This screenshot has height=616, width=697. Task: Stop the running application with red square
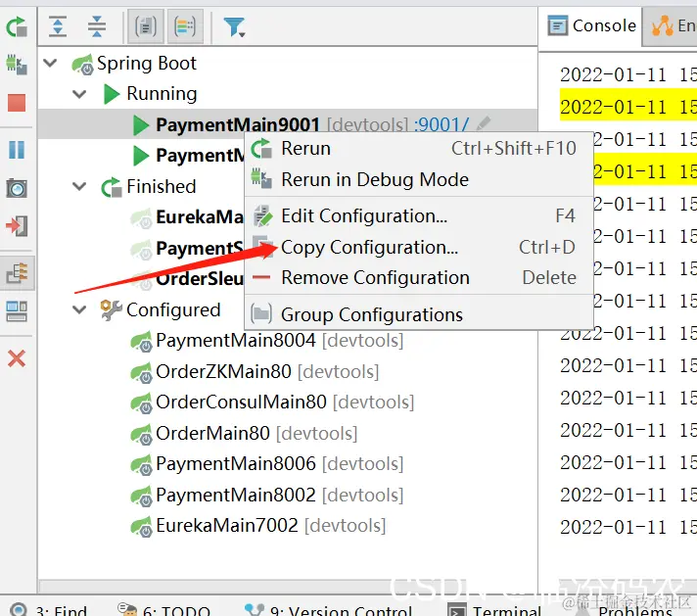click(17, 103)
